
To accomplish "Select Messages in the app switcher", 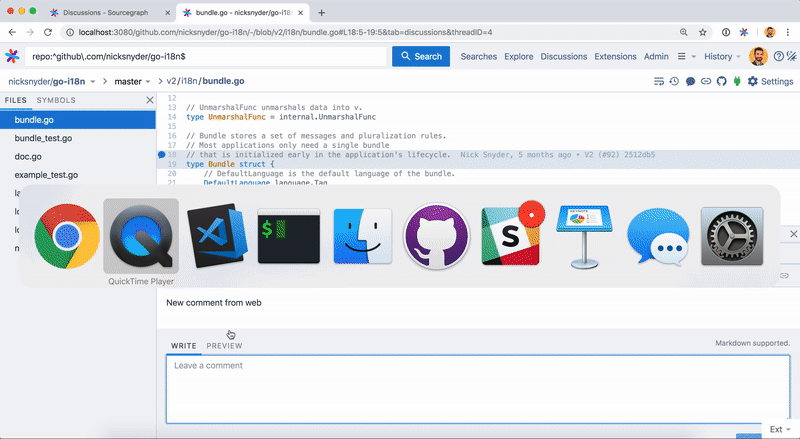I will 658,236.
